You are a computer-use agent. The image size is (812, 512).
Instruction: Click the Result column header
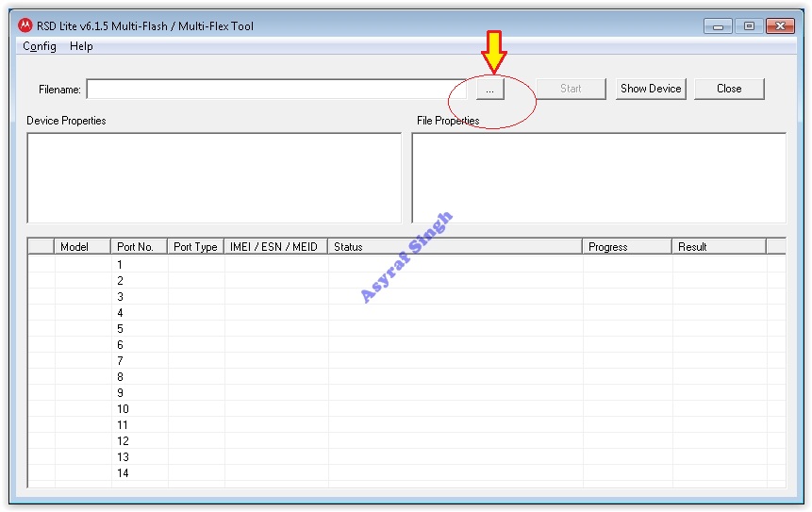pyautogui.click(x=719, y=246)
